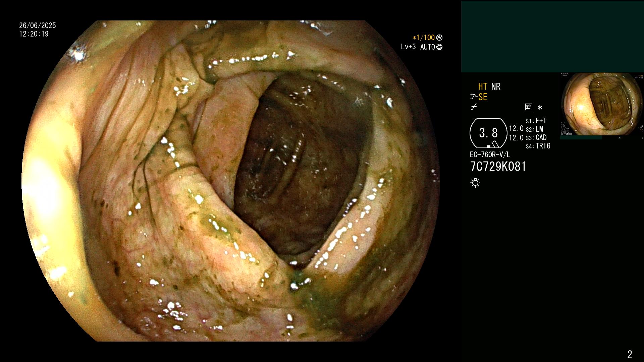
Task: Click the NR noise reduction label
Action: pos(496,86)
